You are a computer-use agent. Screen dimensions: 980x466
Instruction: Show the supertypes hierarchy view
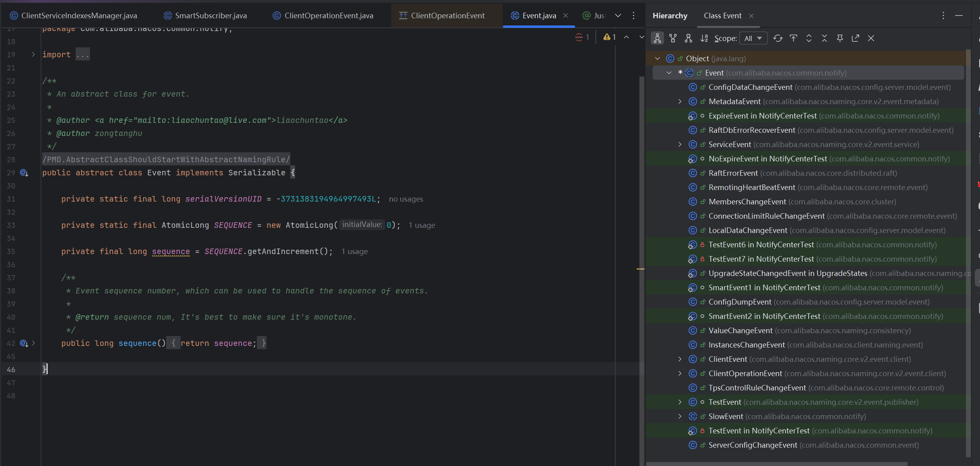(x=673, y=38)
